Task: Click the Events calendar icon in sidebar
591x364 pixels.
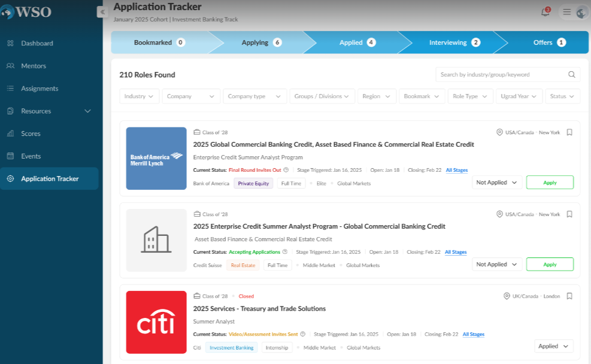Action: pyautogui.click(x=10, y=156)
